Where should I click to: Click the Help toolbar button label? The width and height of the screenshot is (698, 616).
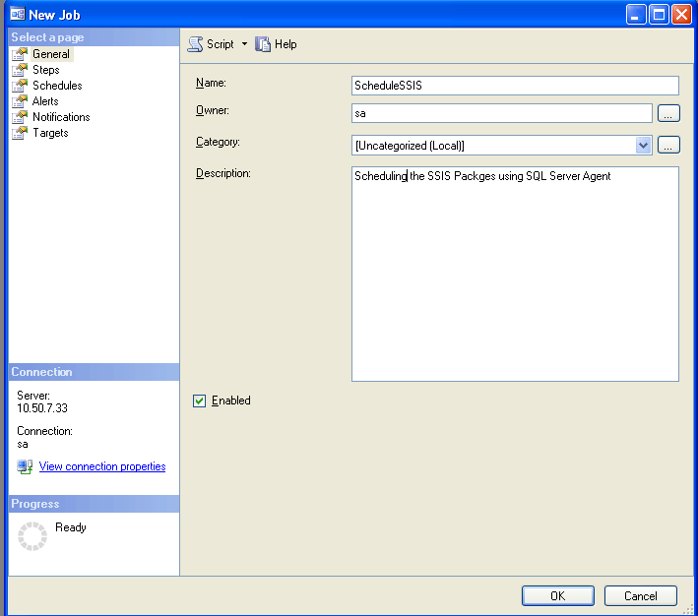(286, 44)
